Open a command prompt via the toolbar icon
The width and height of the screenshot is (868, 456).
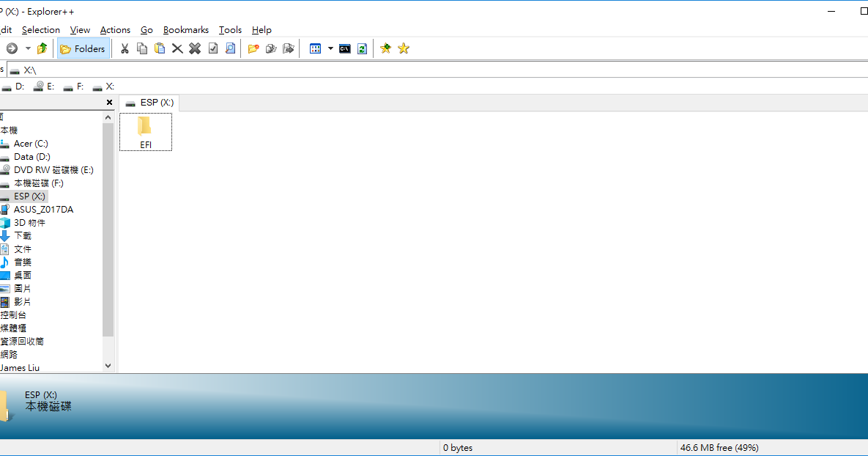click(x=345, y=48)
